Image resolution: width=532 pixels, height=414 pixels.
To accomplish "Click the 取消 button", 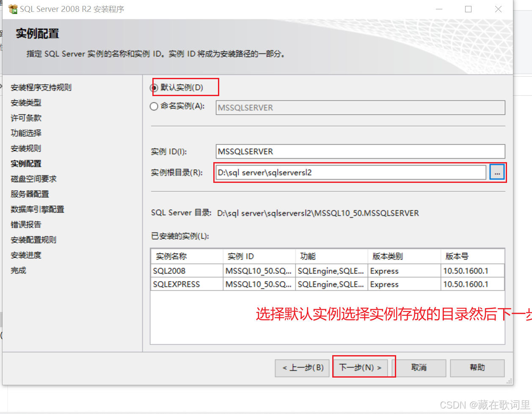I will click(x=419, y=368).
